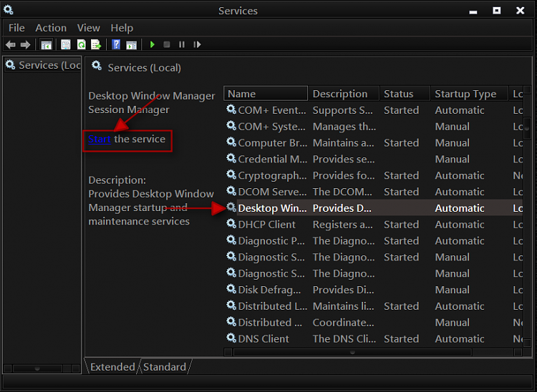The width and height of the screenshot is (537, 392).
Task: Open the File menu
Action: [x=16, y=28]
